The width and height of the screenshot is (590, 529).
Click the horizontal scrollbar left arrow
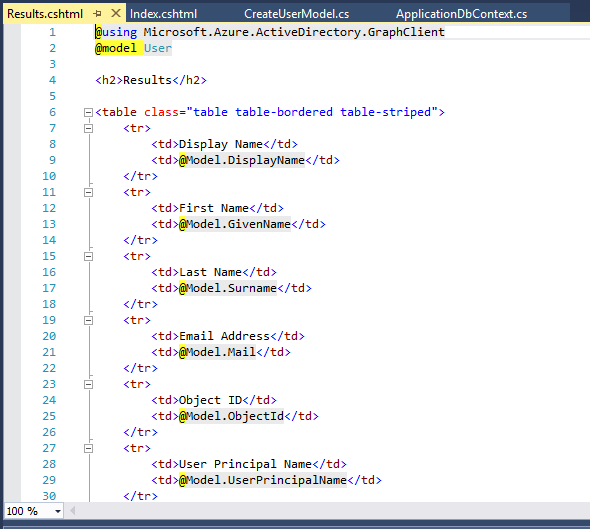[73, 511]
